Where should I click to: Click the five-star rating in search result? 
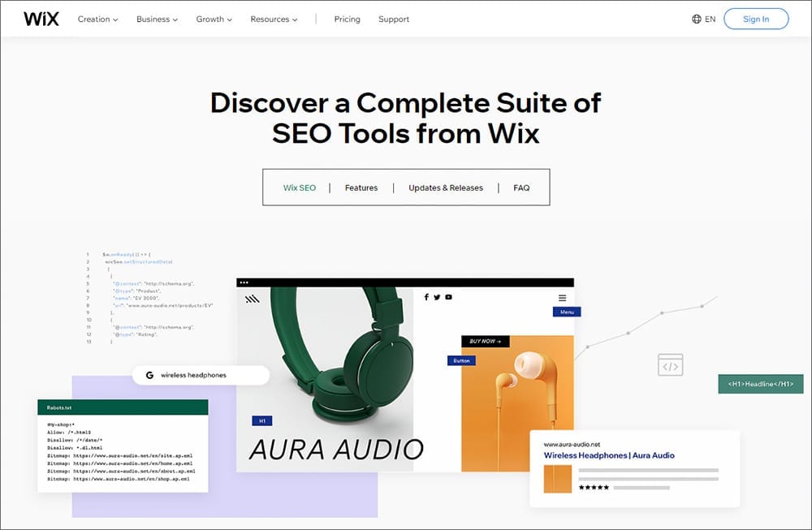pyautogui.click(x=594, y=488)
